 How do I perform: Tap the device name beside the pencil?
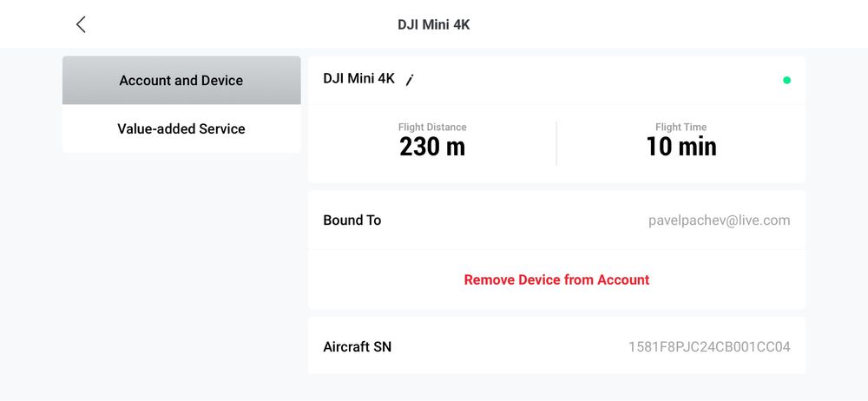click(x=358, y=79)
